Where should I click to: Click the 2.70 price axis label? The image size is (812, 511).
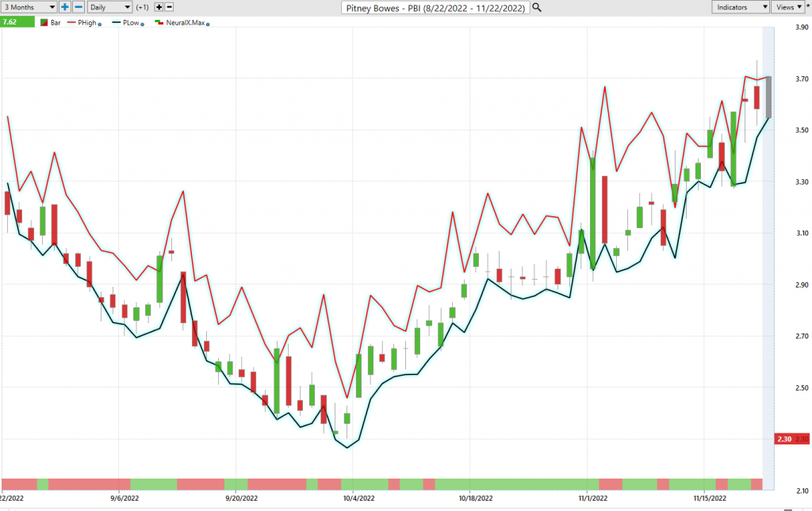(802, 336)
